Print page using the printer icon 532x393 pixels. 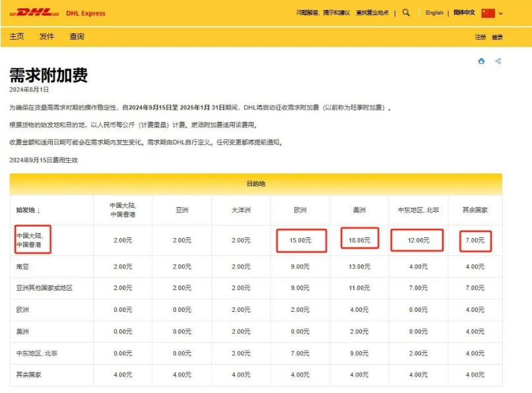pos(481,61)
